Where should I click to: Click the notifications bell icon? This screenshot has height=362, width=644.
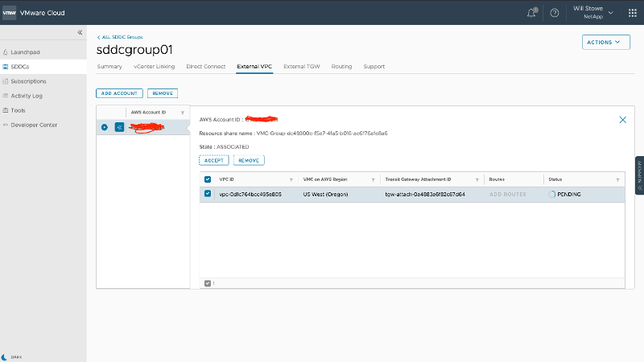[532, 13]
